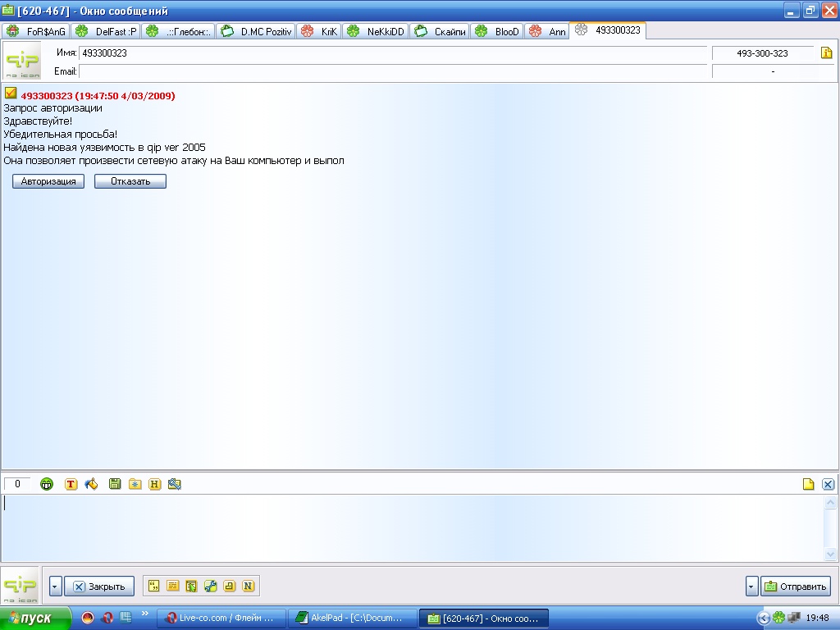Click the N icon in bottom toolbar
This screenshot has height=630, width=840.
pos(249,586)
